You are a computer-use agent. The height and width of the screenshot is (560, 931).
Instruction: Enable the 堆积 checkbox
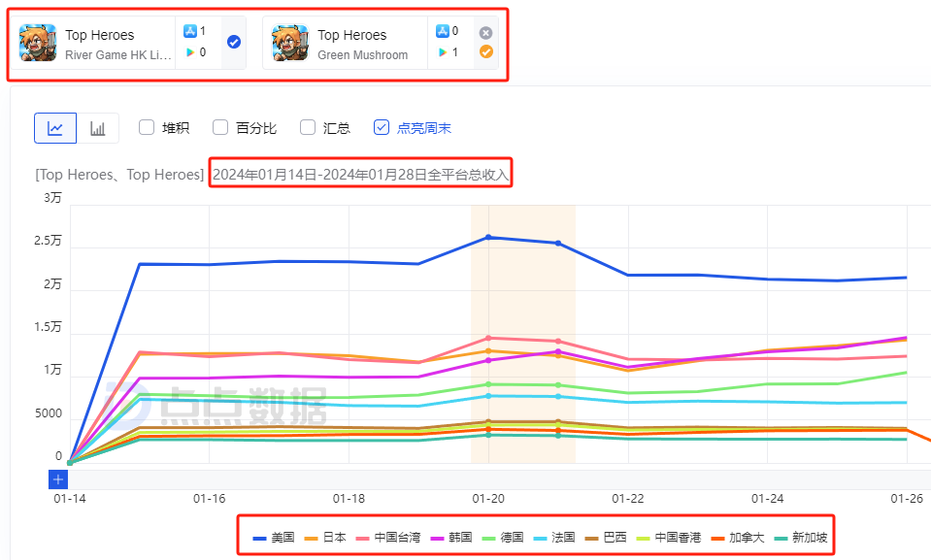click(x=146, y=126)
